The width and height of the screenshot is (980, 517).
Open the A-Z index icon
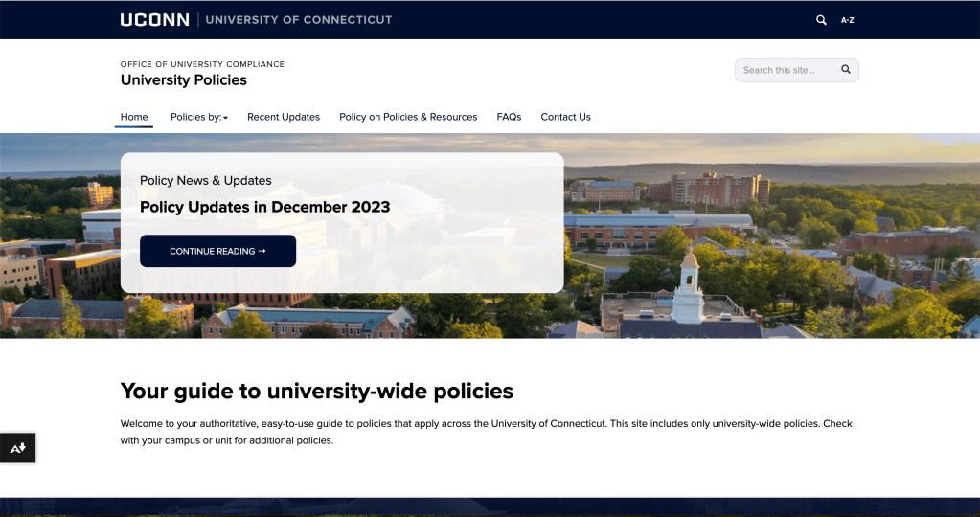point(848,20)
